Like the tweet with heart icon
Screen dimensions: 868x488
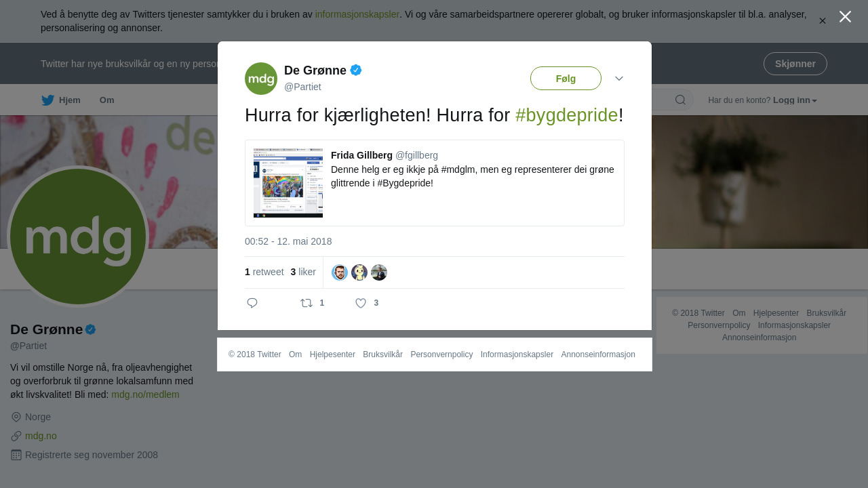[x=361, y=303]
